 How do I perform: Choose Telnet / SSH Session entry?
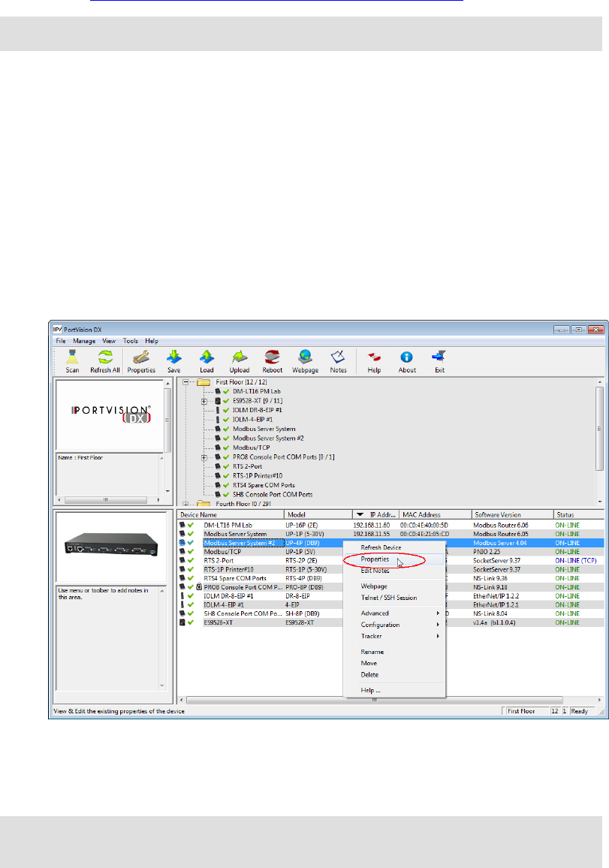[394, 598]
